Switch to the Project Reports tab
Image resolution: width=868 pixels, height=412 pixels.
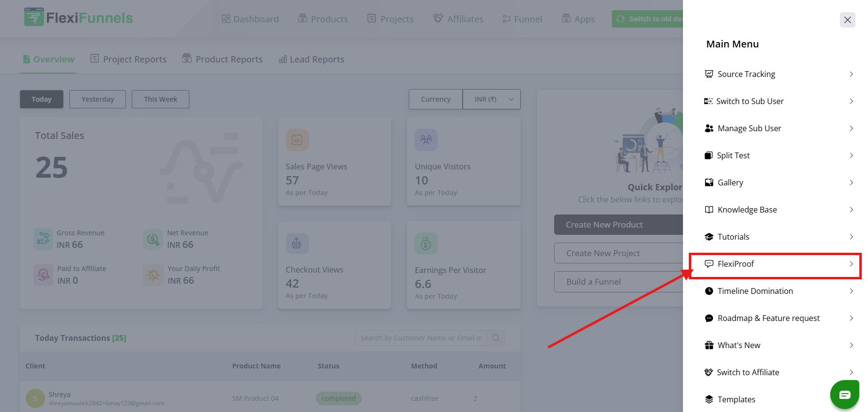pyautogui.click(x=128, y=59)
